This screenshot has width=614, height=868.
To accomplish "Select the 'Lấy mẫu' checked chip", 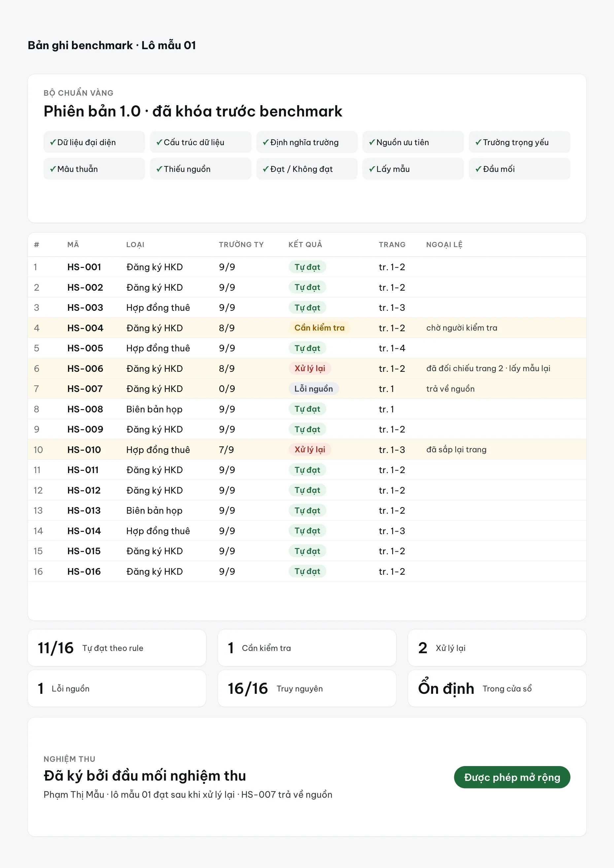I will 413,169.
